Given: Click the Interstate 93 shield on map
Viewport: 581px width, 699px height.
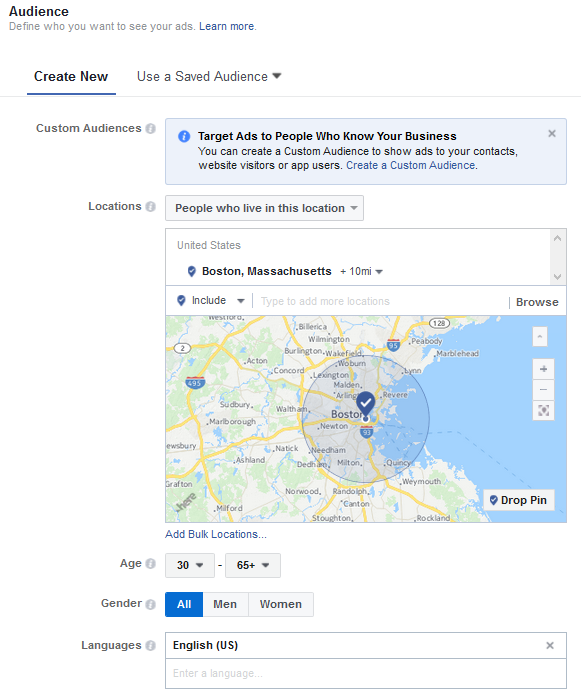Looking at the screenshot, I should (367, 432).
